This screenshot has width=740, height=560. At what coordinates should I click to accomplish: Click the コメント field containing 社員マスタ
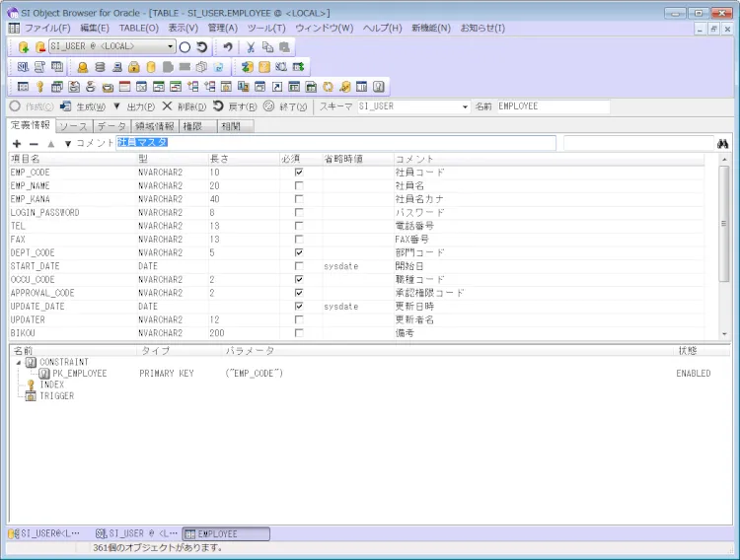(x=335, y=143)
